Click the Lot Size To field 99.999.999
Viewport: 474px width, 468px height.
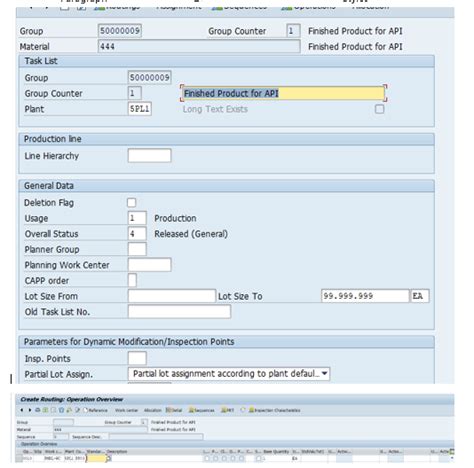point(365,296)
